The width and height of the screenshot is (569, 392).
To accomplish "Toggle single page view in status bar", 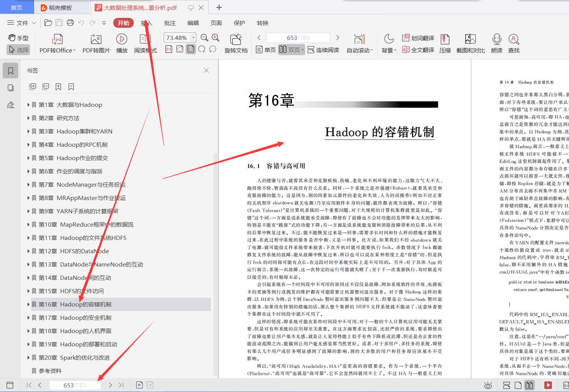I will tap(518, 385).
